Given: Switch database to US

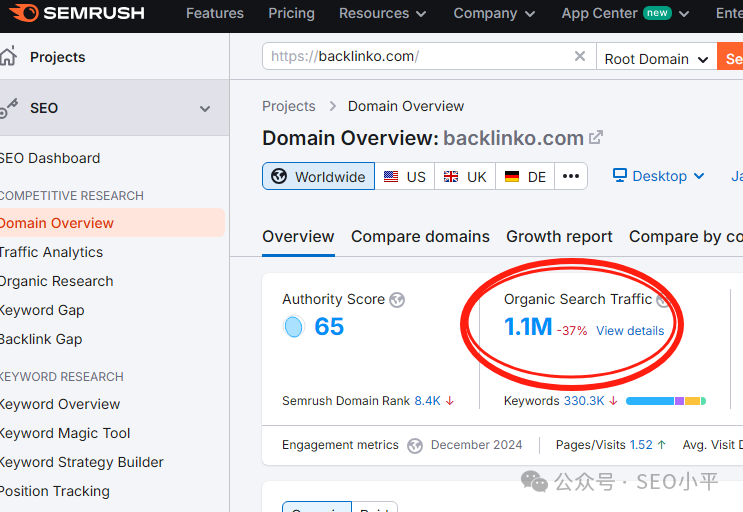Looking at the screenshot, I should [x=405, y=177].
